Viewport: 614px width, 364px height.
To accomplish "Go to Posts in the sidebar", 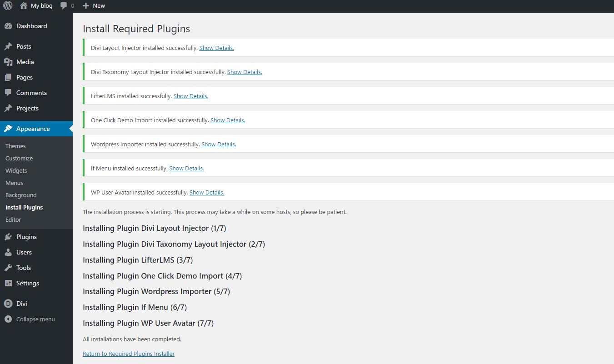I will coord(36,46).
